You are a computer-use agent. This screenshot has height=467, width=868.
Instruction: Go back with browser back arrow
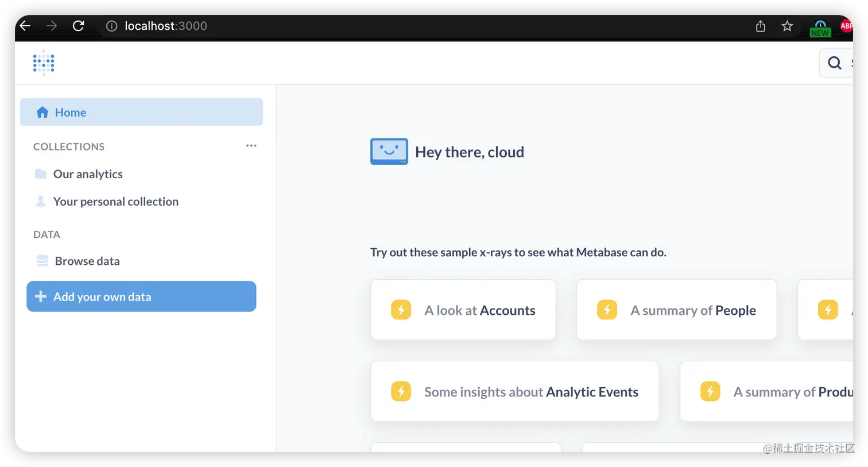coord(25,25)
